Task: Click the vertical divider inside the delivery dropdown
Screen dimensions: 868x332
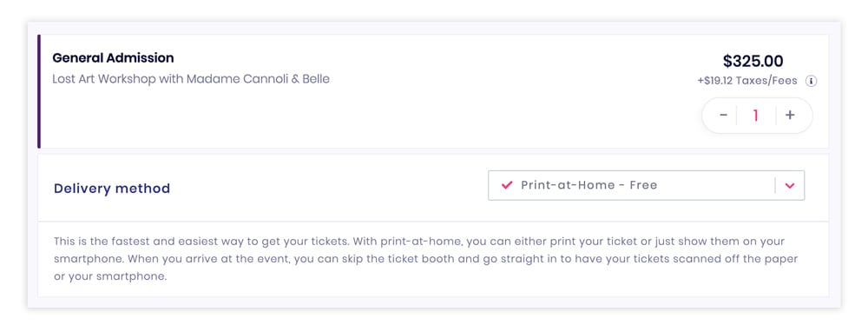Action: (775, 186)
